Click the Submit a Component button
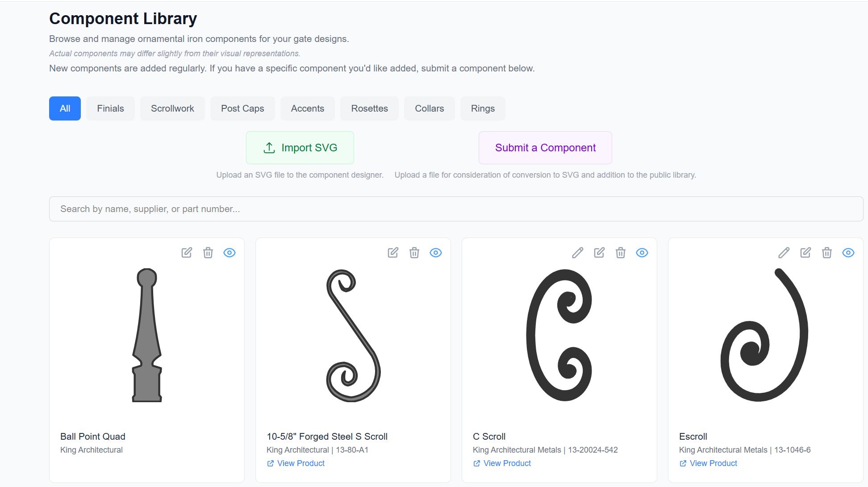This screenshot has width=868, height=487. click(x=545, y=148)
